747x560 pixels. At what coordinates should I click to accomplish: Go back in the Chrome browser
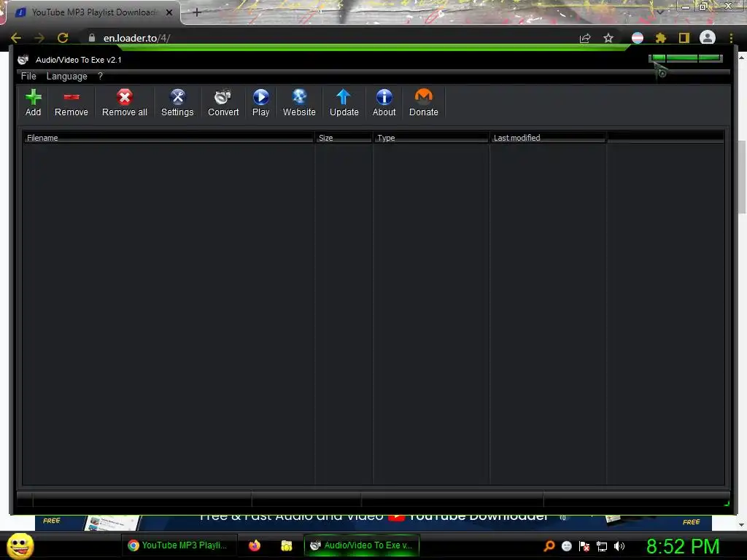16,38
